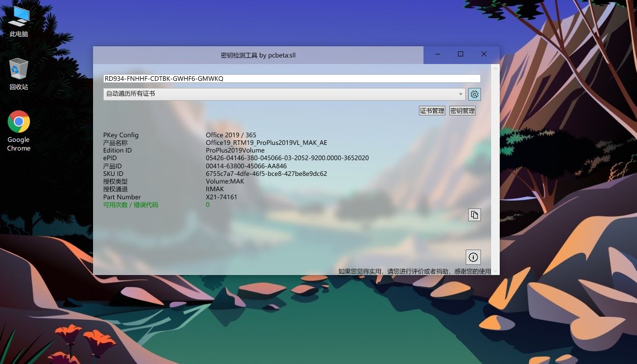Click the copy results icon
Viewport: 637px width, 364px height.
474,215
